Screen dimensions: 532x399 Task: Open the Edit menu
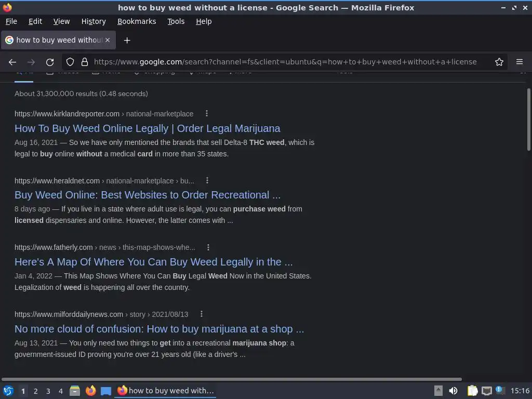tap(35, 21)
